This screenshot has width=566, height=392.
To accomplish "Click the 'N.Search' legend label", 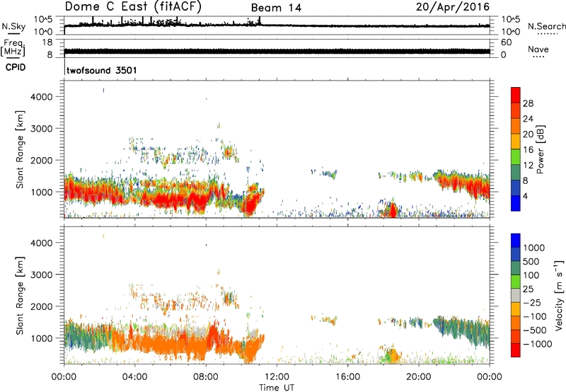I will pyautogui.click(x=546, y=26).
